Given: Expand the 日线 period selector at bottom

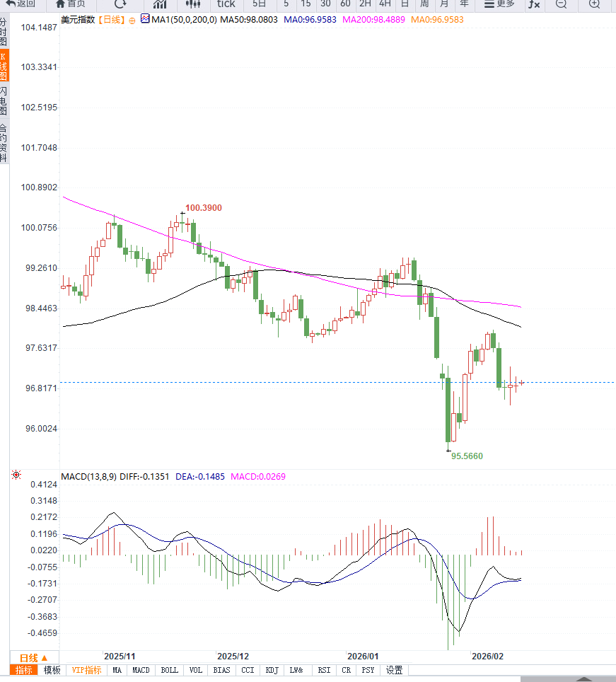Looking at the screenshot, I should click(x=33, y=657).
